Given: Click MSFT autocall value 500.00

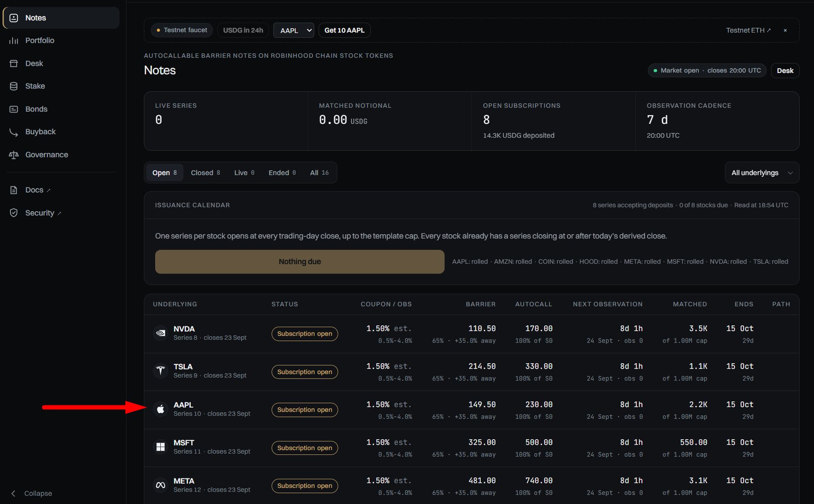Looking at the screenshot, I should (539, 442).
